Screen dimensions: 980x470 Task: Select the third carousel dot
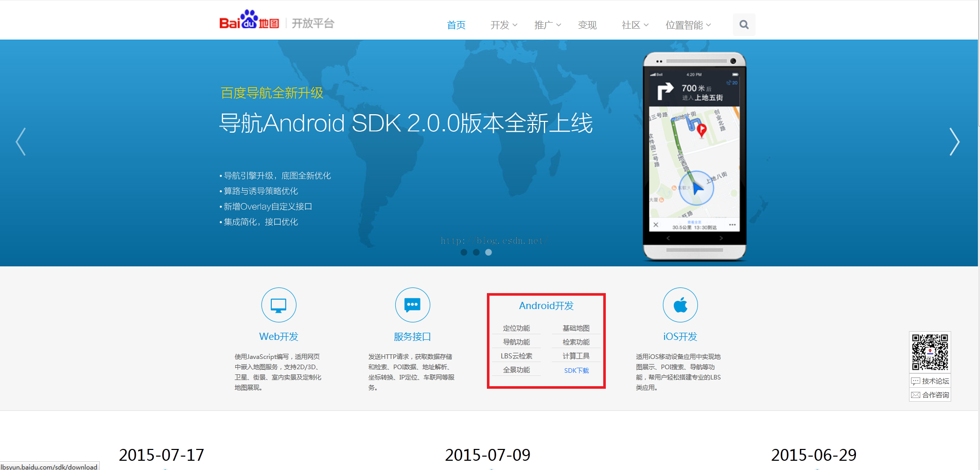pos(488,252)
